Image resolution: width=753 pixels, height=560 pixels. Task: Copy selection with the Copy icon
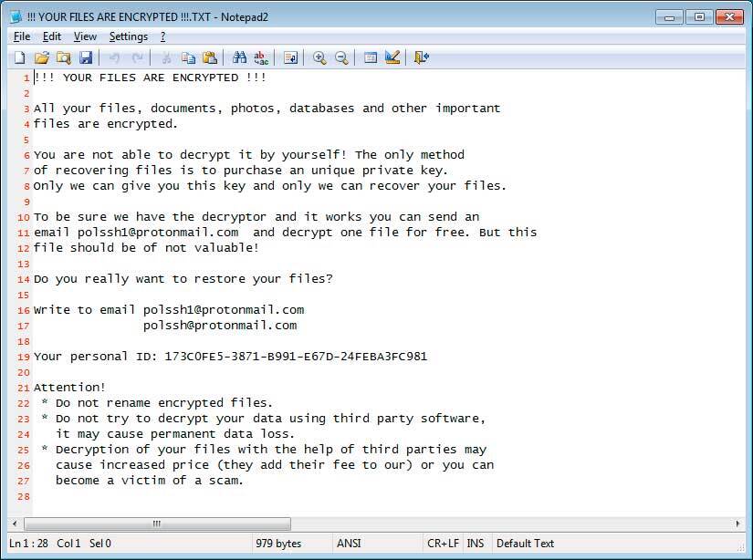pyautogui.click(x=188, y=57)
